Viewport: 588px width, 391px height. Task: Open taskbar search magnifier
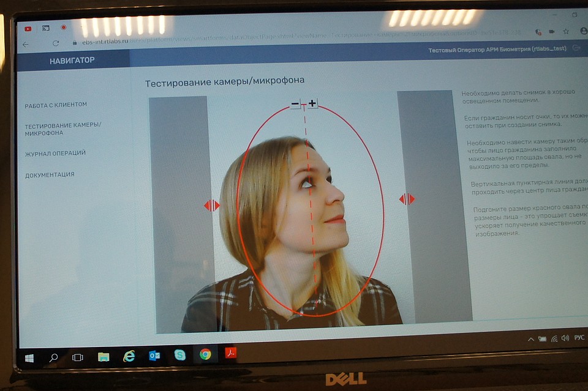pos(54,357)
